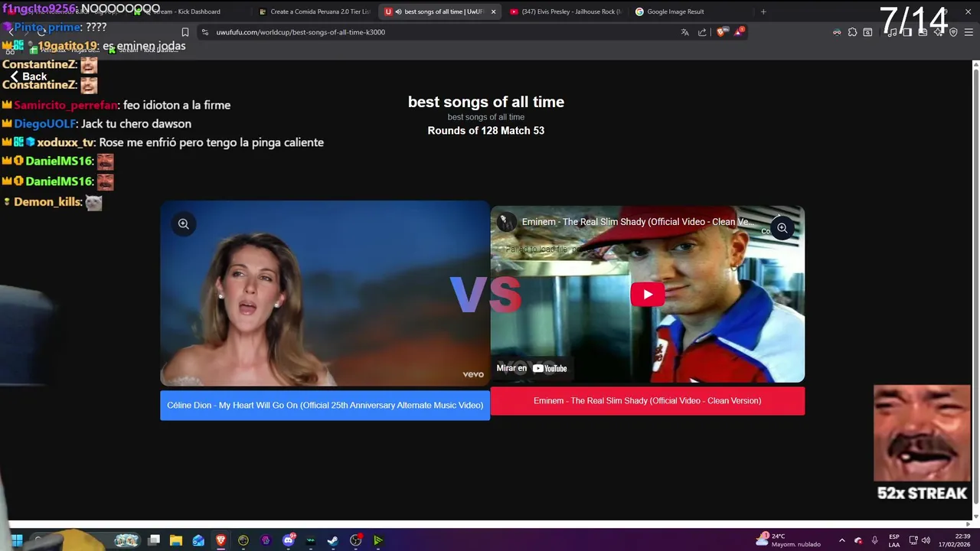The image size is (980, 551).
Task: Switch to Create a Comida Peruana 2.0 Tier List tab
Action: 315,11
